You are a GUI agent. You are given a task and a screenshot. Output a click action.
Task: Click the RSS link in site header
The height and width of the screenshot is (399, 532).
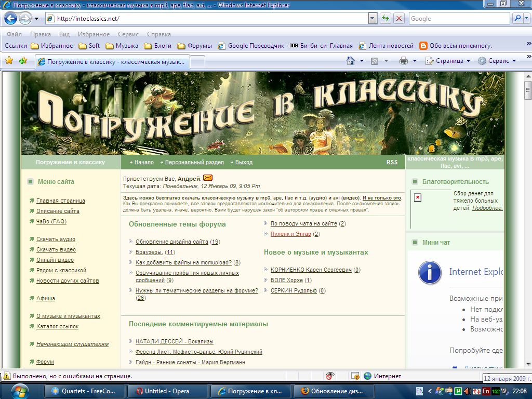coord(392,163)
